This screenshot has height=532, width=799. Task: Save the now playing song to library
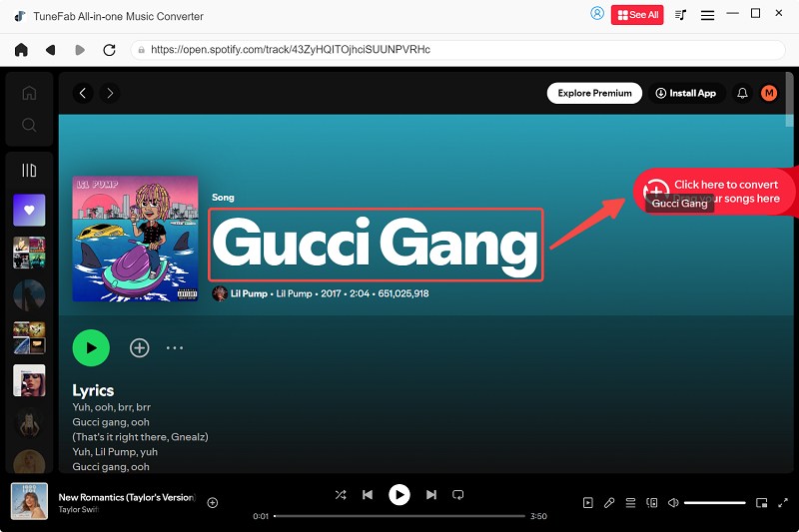click(x=213, y=503)
